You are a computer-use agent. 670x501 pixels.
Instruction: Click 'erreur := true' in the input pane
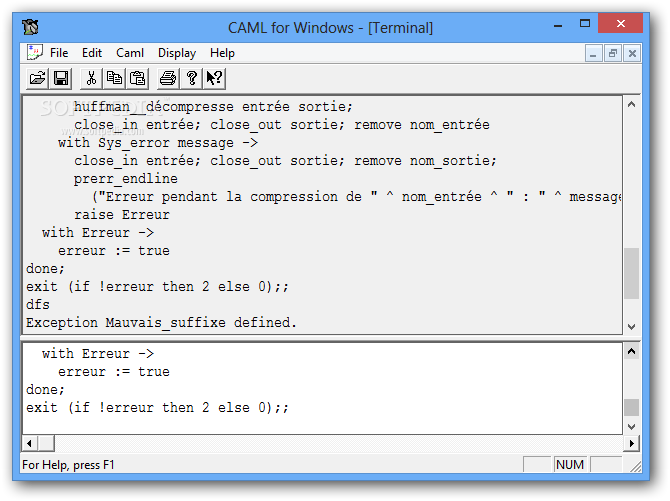(x=114, y=372)
